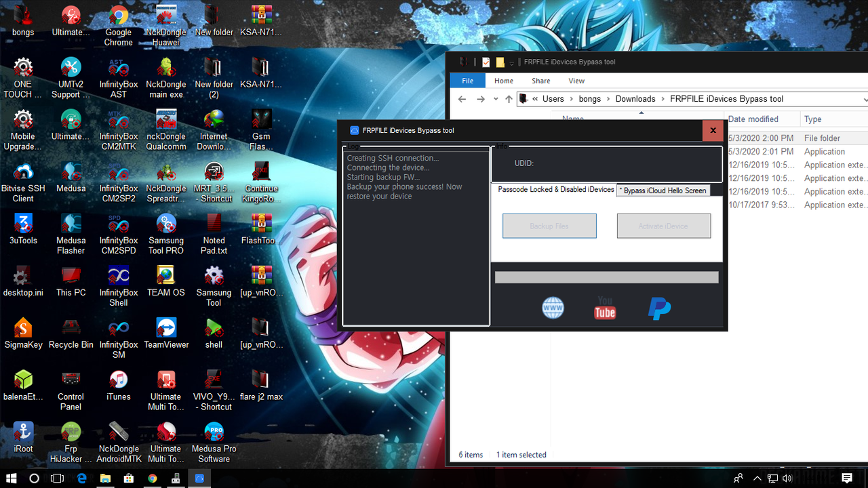Open the File menu in Explorer
The height and width of the screenshot is (488, 868).
pyautogui.click(x=467, y=80)
